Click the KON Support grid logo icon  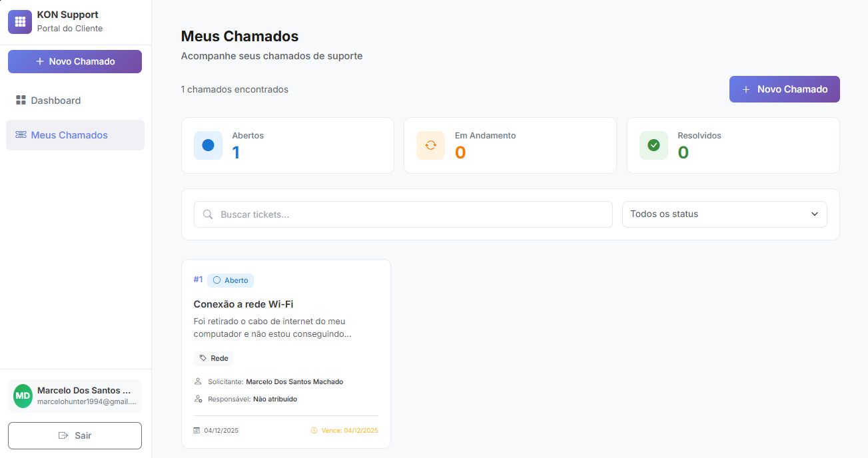(20, 21)
